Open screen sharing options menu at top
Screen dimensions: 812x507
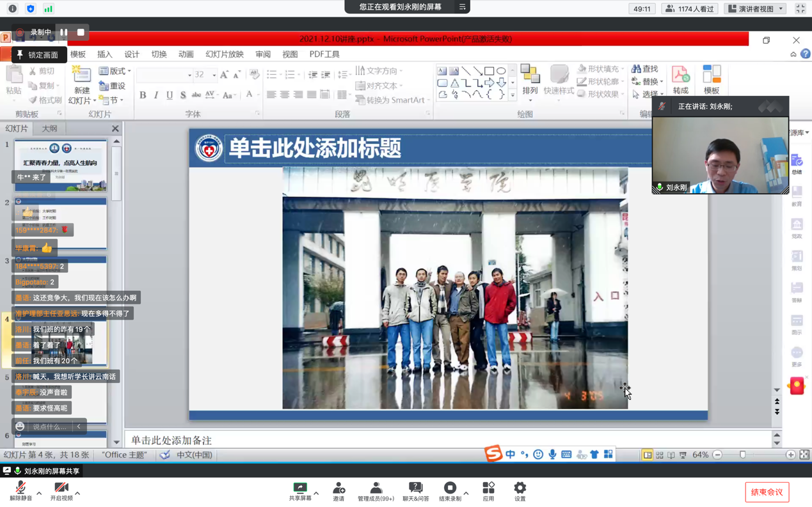(x=462, y=7)
